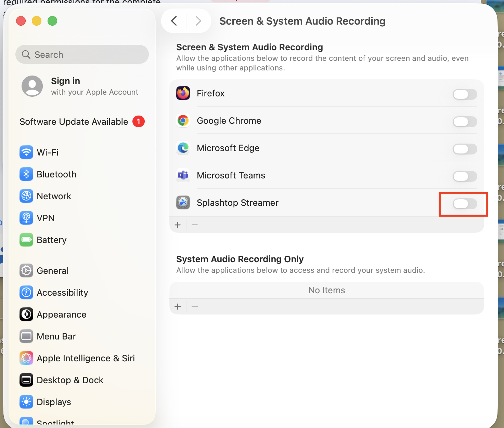
Task: Click Sign in with your Apple Account
Action: (x=80, y=86)
